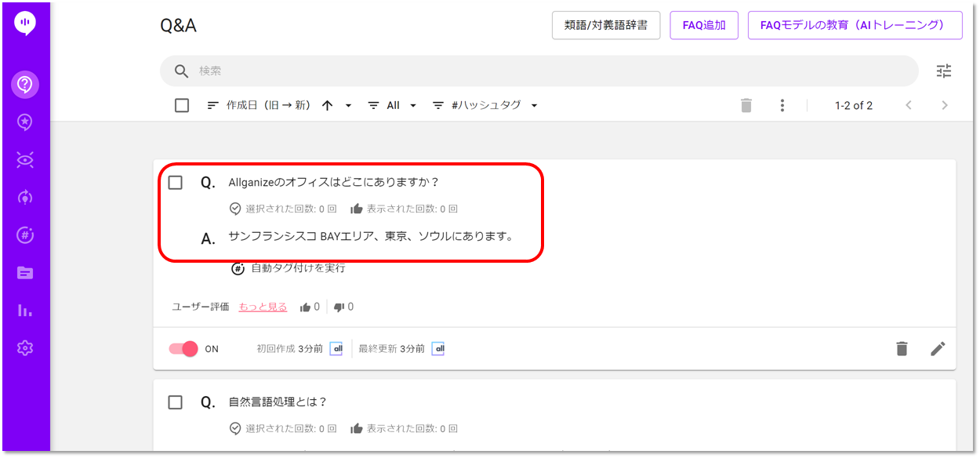The height and width of the screenshot is (458, 980).
Task: Open the refresh-cycle sidebar icon
Action: pos(25,198)
